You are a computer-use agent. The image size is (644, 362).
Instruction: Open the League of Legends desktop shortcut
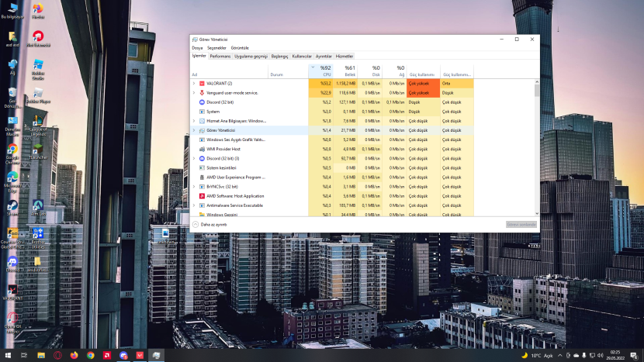pyautogui.click(x=38, y=125)
